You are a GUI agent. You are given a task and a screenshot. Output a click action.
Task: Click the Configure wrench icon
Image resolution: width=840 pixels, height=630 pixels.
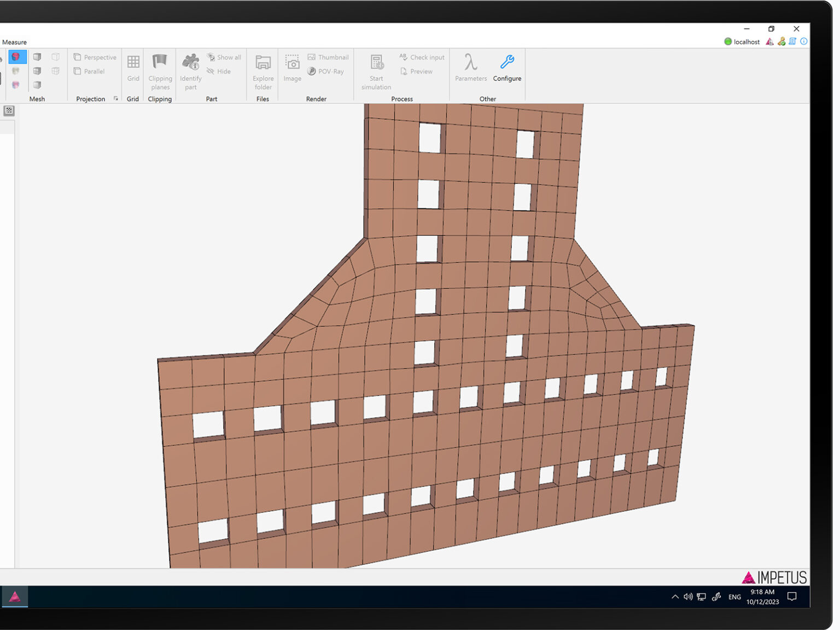pyautogui.click(x=507, y=62)
